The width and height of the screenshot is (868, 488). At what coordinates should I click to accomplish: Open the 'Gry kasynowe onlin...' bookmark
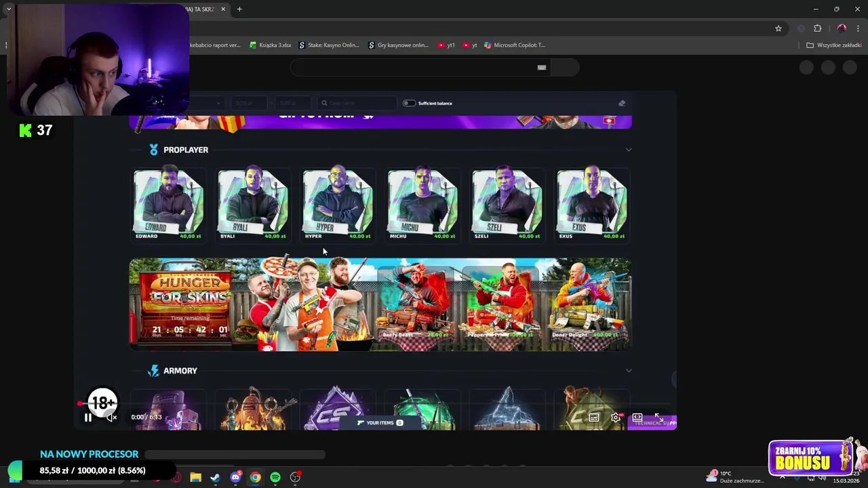coord(398,45)
